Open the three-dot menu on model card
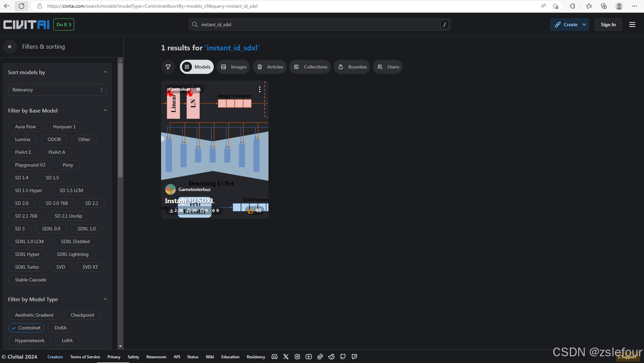Viewport: 644px width, 363px height. pyautogui.click(x=259, y=89)
